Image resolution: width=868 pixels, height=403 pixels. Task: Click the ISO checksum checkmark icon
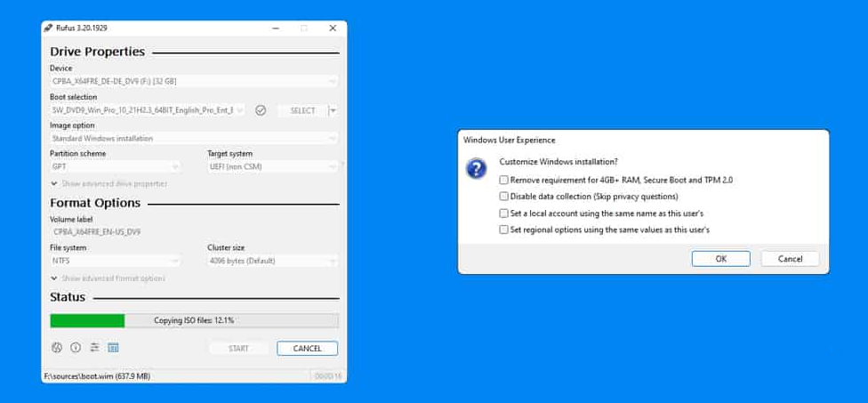point(261,110)
